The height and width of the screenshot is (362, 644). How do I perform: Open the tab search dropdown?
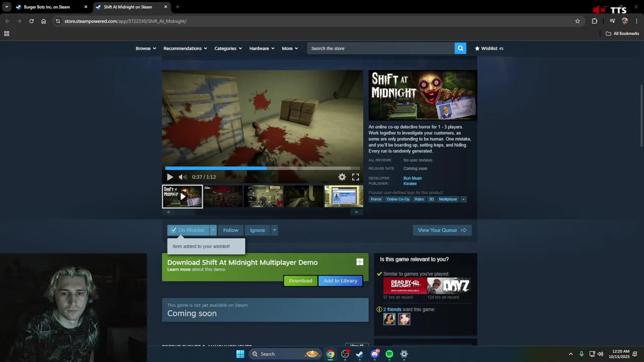pyautogui.click(x=7, y=7)
